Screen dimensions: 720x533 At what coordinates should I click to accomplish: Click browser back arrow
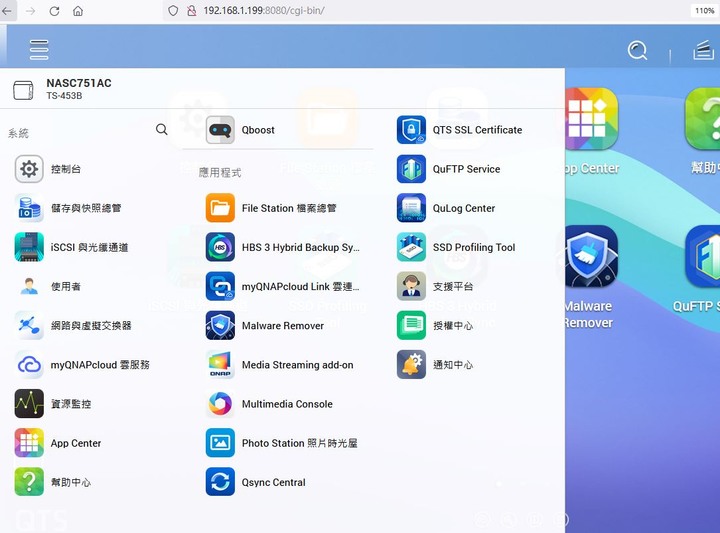pos(7,11)
